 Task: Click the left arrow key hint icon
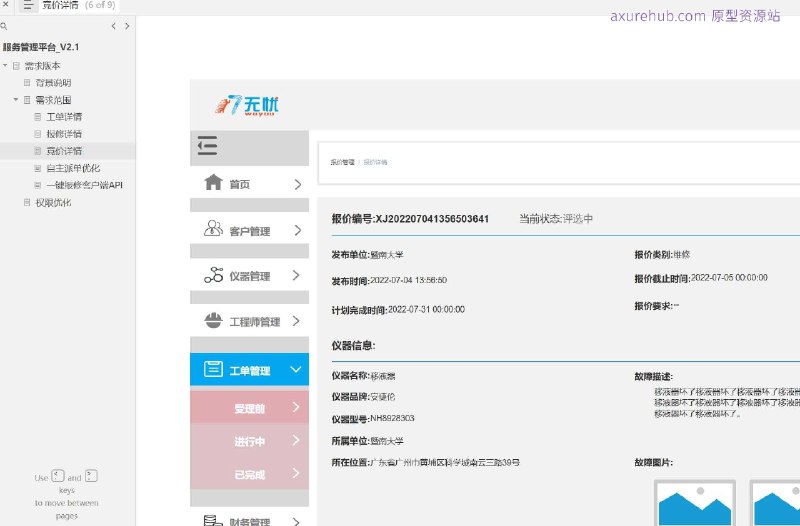(x=58, y=475)
